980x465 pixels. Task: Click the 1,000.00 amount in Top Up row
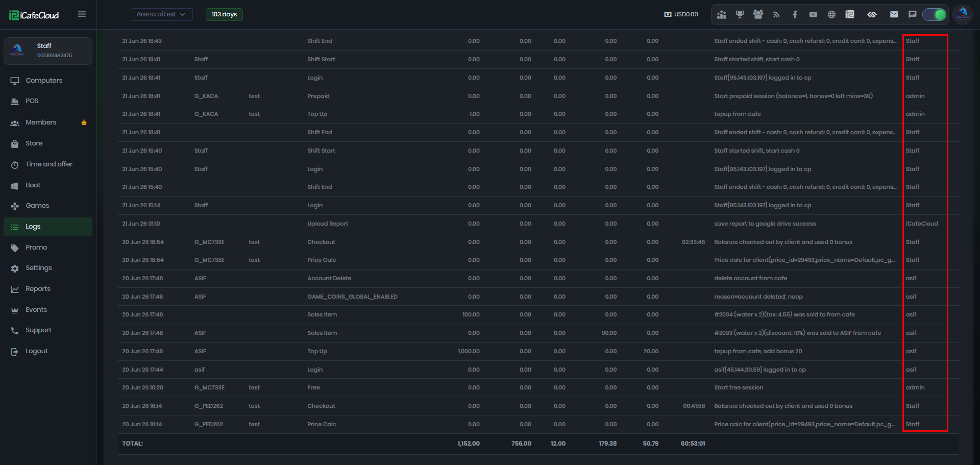pyautogui.click(x=469, y=351)
